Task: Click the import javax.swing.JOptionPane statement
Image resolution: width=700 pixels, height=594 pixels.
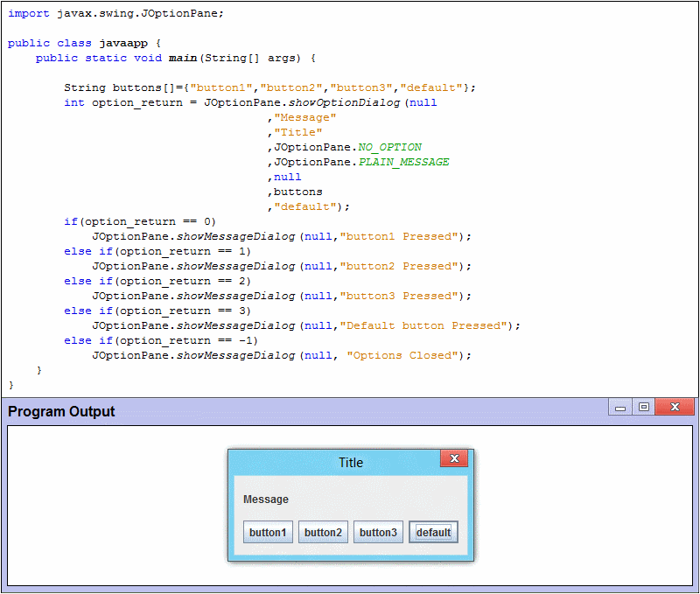Action: tap(105, 12)
